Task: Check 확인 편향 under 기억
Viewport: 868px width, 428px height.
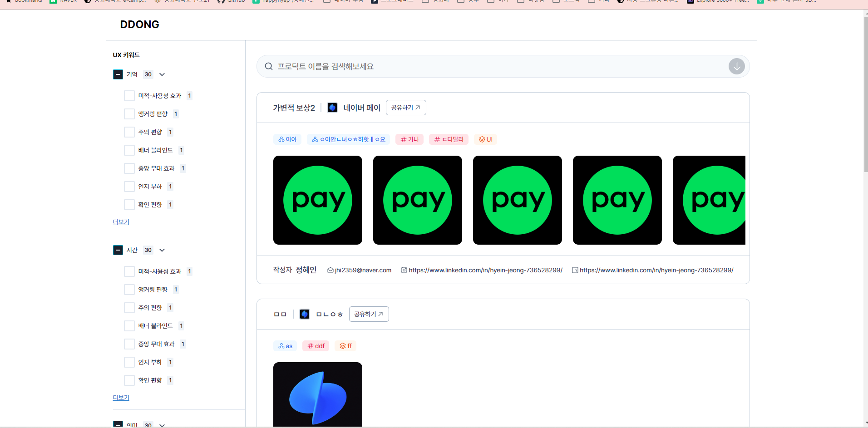Action: click(129, 205)
